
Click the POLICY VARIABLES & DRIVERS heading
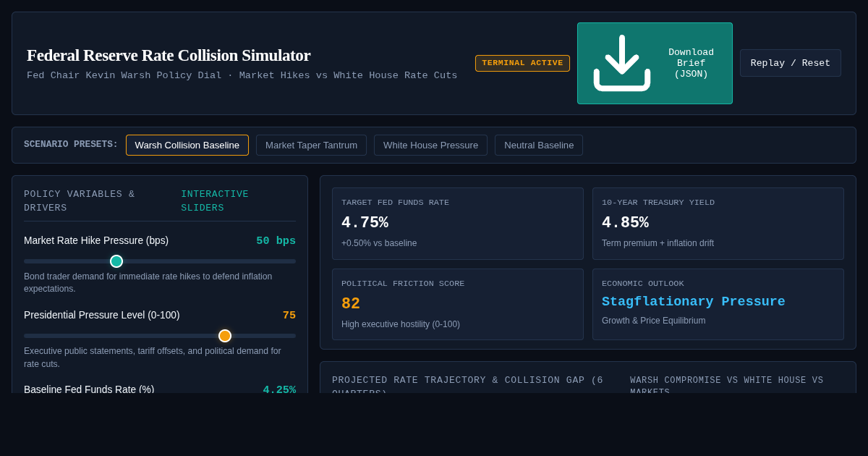tap(80, 201)
